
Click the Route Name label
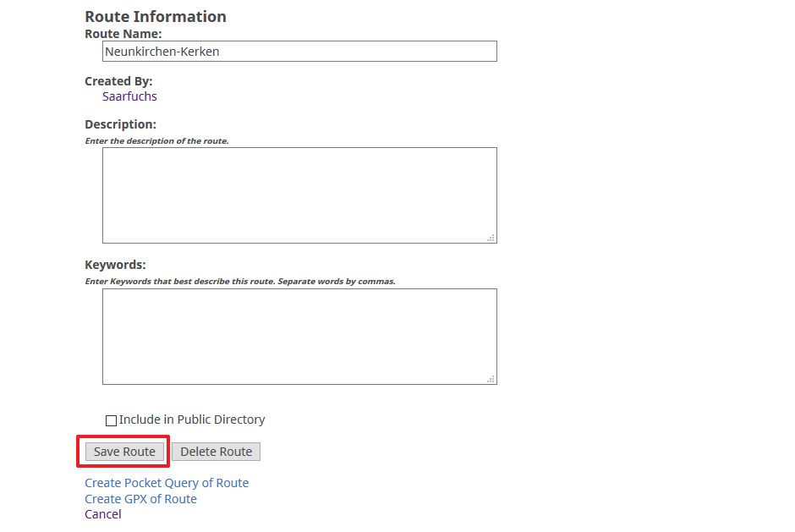pyautogui.click(x=123, y=34)
